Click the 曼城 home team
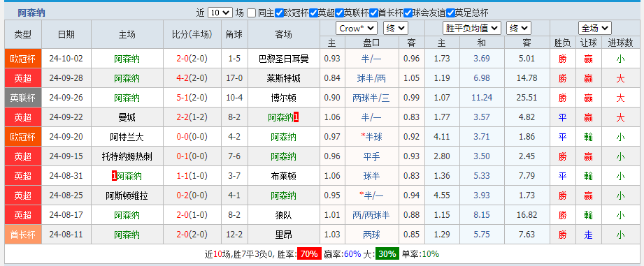 click(x=127, y=117)
